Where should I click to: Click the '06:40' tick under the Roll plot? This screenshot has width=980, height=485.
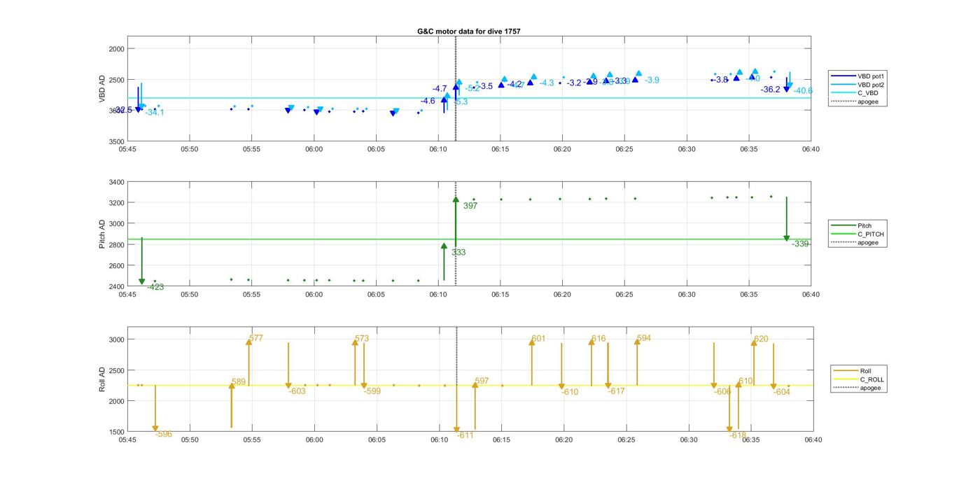[x=813, y=440]
